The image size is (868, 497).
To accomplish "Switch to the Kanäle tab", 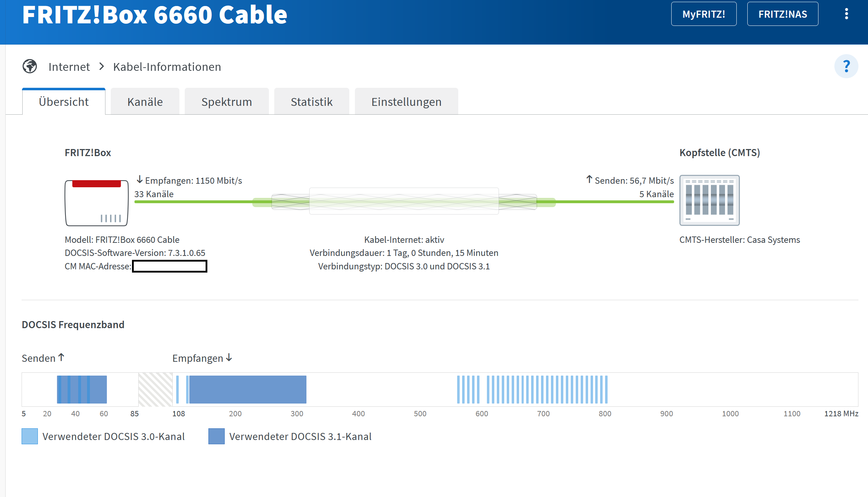I will pyautogui.click(x=145, y=102).
